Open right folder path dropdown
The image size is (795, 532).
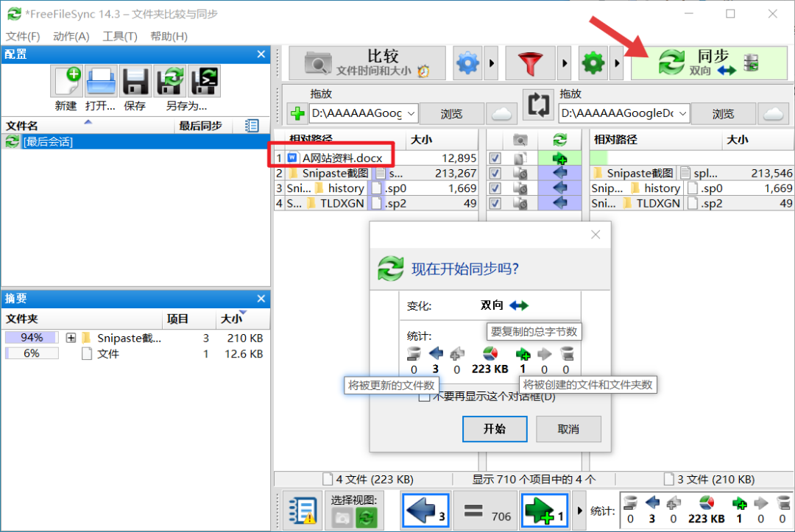[683, 113]
